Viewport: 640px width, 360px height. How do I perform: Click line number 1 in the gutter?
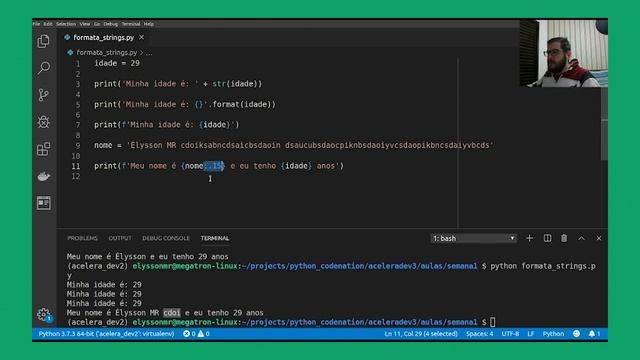(78, 64)
